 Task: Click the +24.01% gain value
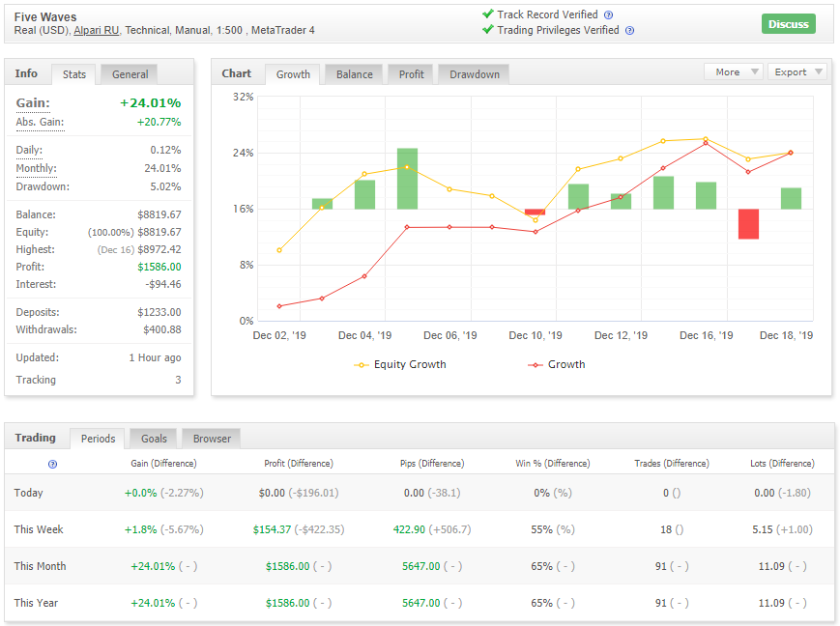151,102
